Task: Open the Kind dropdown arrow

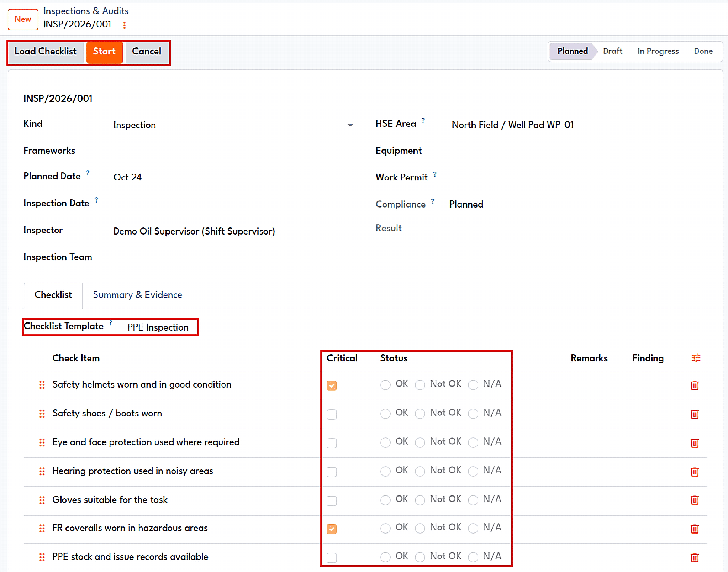Action: coord(350,125)
